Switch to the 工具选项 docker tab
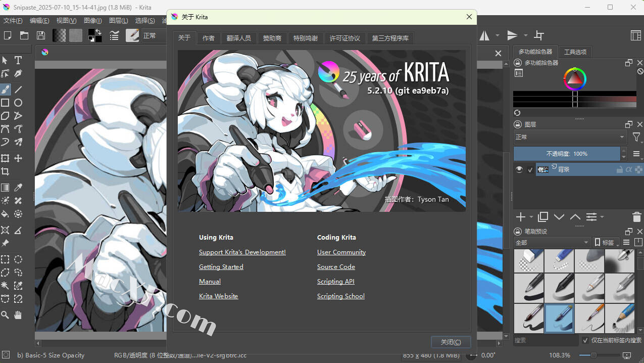 point(575,52)
